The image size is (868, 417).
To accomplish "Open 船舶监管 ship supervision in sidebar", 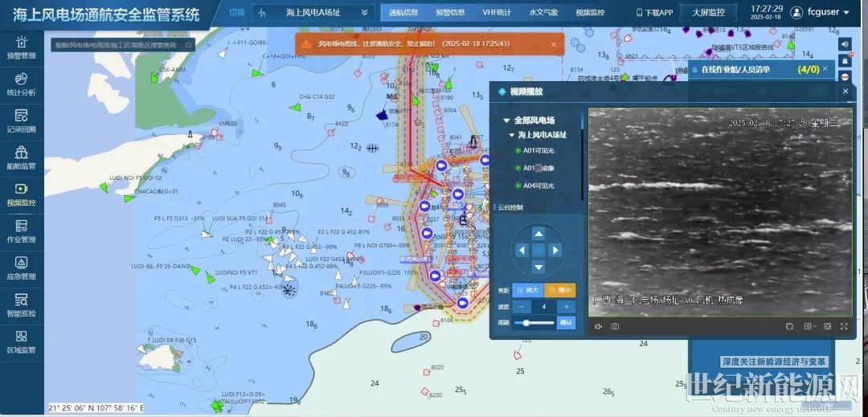I will click(21, 157).
